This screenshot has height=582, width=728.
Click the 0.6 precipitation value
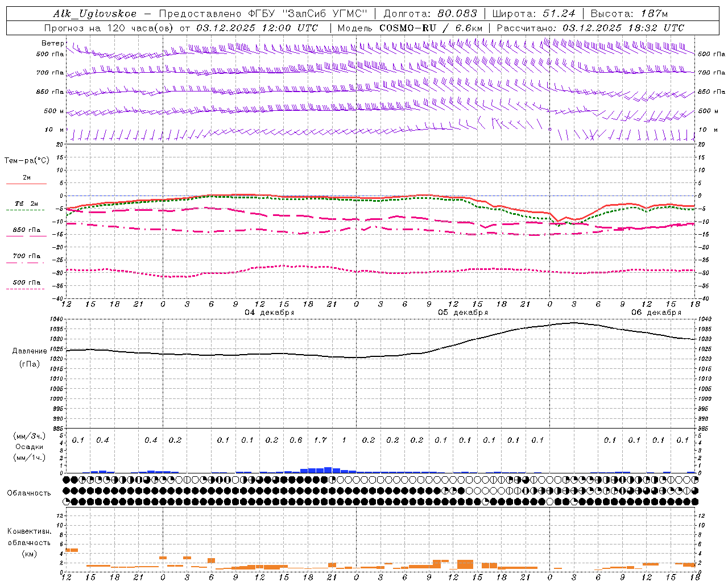pyautogui.click(x=296, y=440)
